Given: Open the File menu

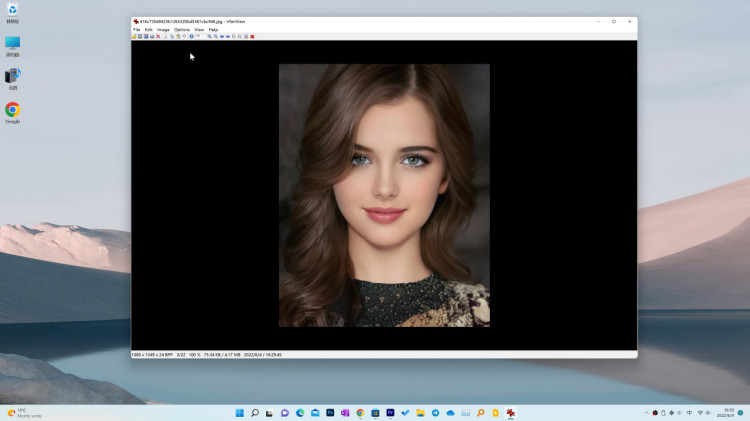Looking at the screenshot, I should pos(136,30).
